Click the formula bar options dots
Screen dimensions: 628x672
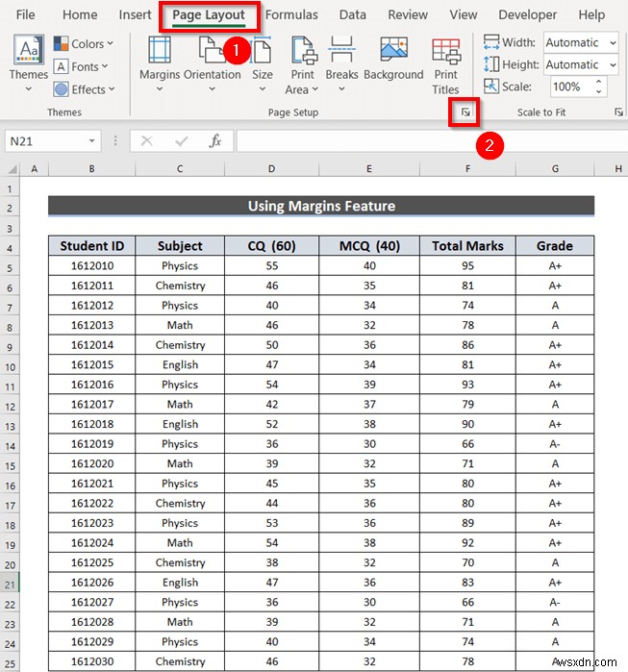pyautogui.click(x=115, y=141)
